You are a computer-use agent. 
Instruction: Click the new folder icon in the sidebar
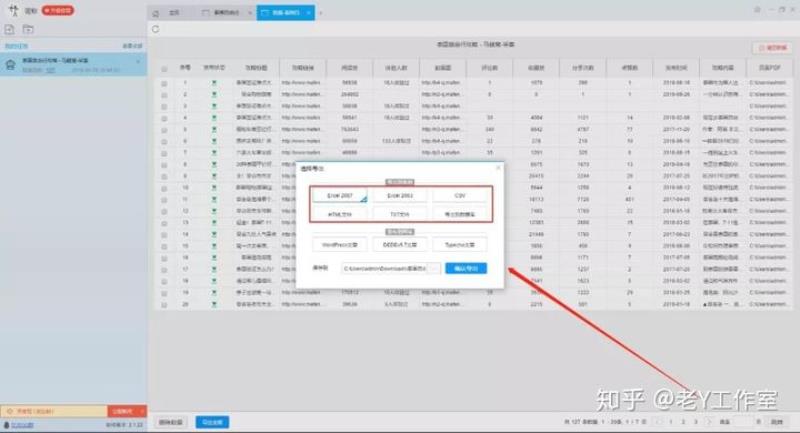(x=29, y=31)
